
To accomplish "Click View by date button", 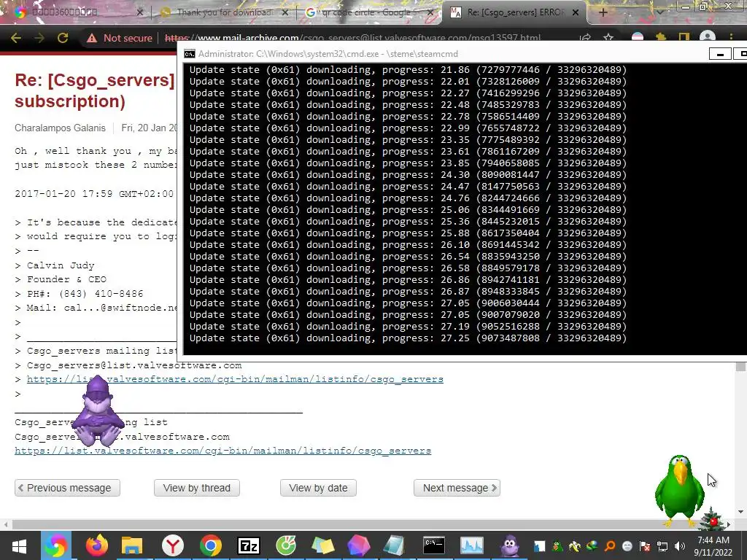I will click(318, 488).
